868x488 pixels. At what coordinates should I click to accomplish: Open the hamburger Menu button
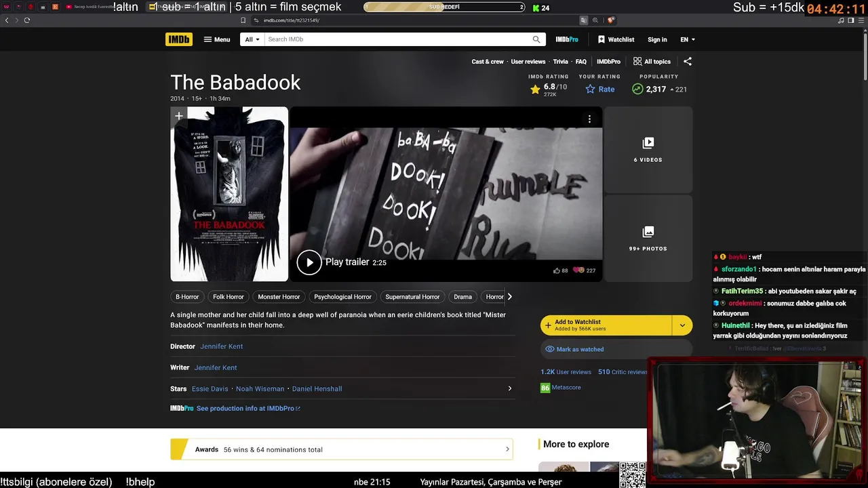pyautogui.click(x=217, y=39)
